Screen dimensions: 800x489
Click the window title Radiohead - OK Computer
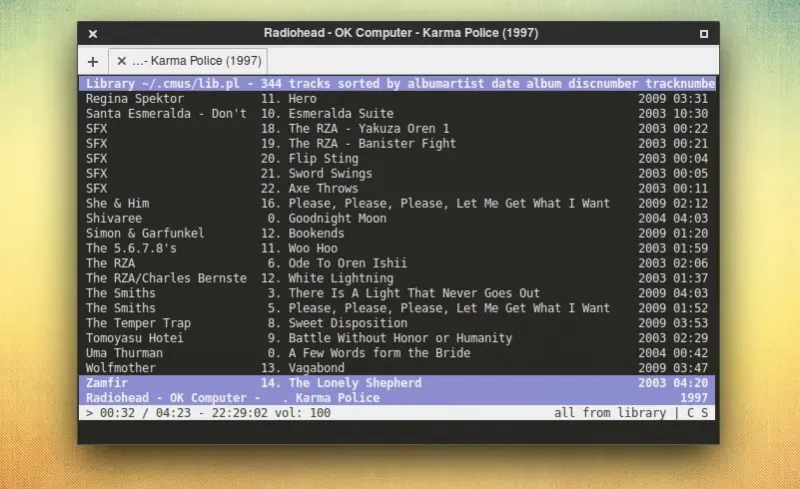click(x=401, y=33)
